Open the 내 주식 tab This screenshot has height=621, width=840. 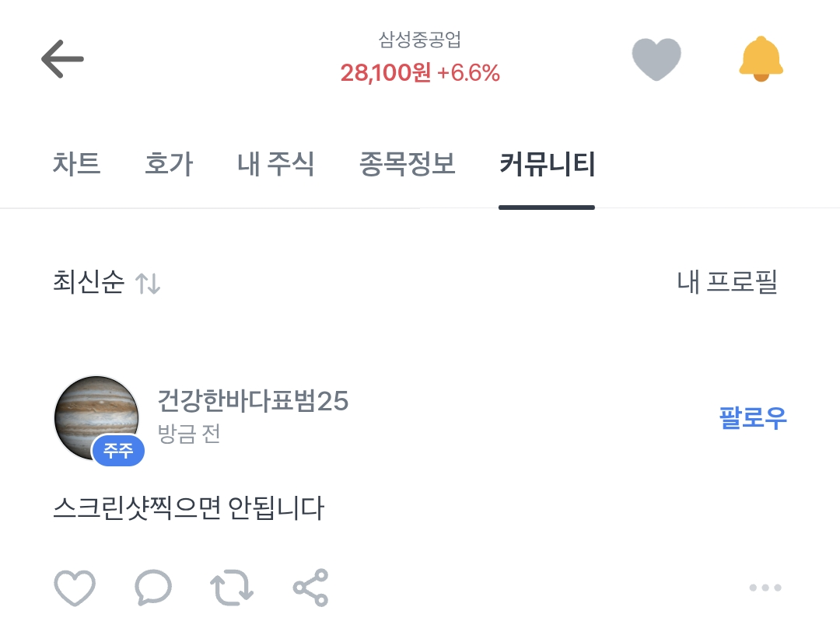click(x=275, y=165)
